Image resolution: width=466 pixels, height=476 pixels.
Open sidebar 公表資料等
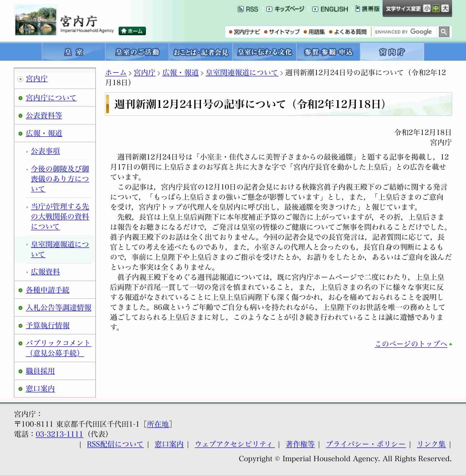point(44,115)
